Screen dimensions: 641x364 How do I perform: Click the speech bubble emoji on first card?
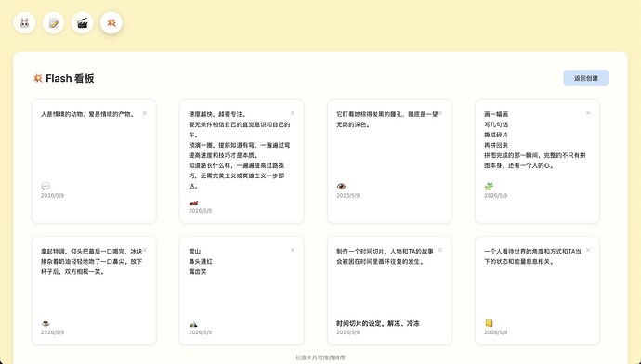(x=46, y=187)
